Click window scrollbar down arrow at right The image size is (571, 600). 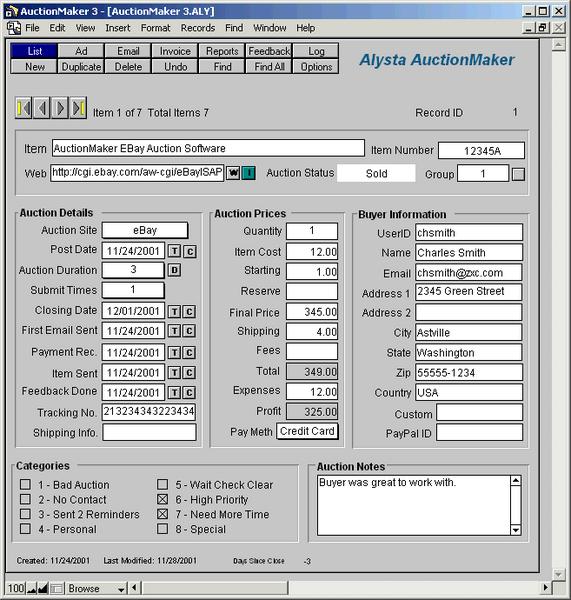pos(558,574)
